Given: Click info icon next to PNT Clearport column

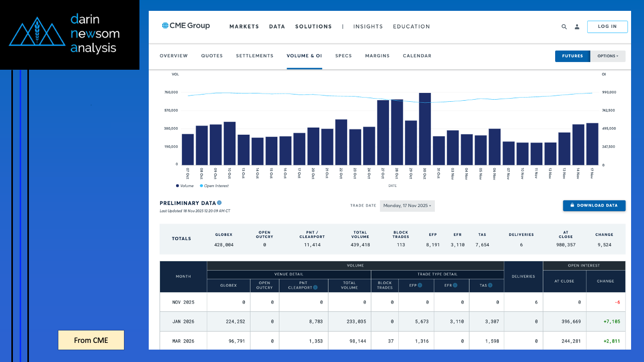Looking at the screenshot, I should tap(315, 287).
